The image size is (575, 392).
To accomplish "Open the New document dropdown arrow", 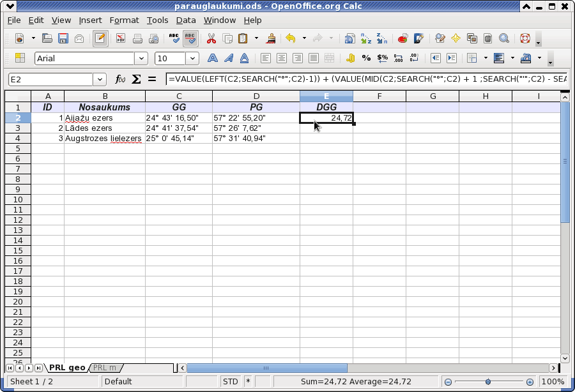I will (33, 38).
